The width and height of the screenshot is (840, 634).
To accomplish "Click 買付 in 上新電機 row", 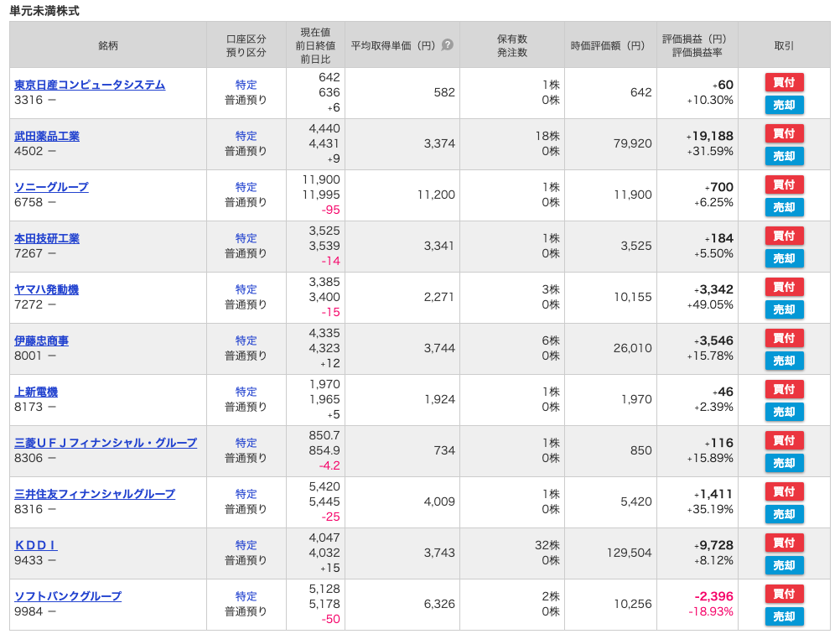I will pyautogui.click(x=784, y=390).
